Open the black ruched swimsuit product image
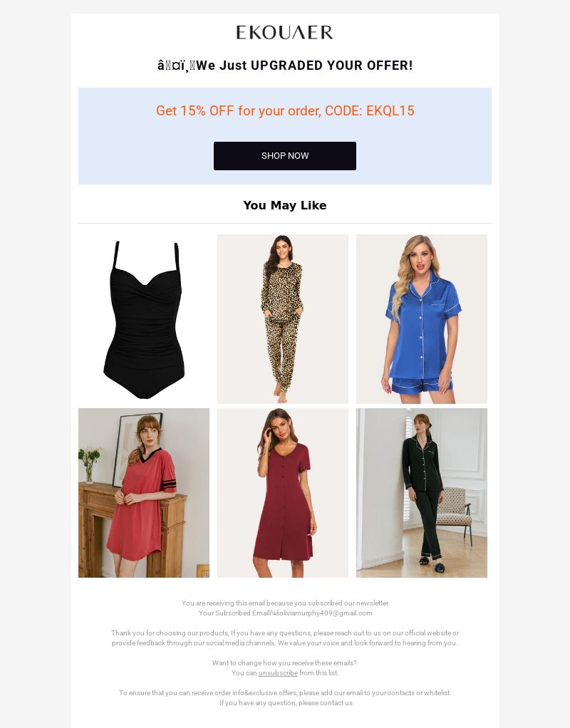The width and height of the screenshot is (570, 728). pos(143,319)
